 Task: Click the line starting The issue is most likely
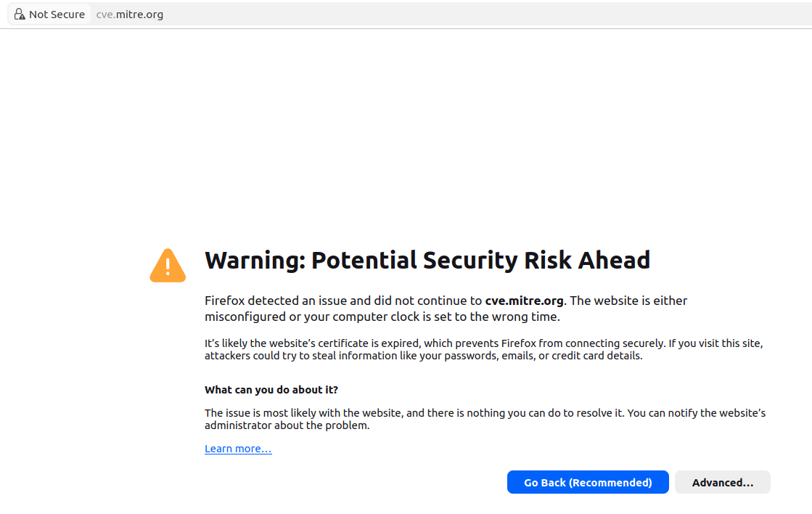[485, 413]
